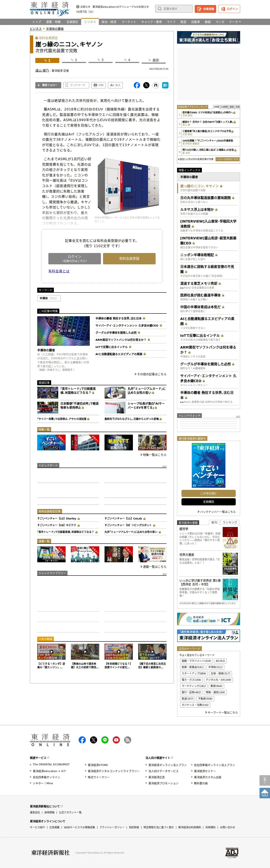Click the ABJ mark icon

coord(232,853)
